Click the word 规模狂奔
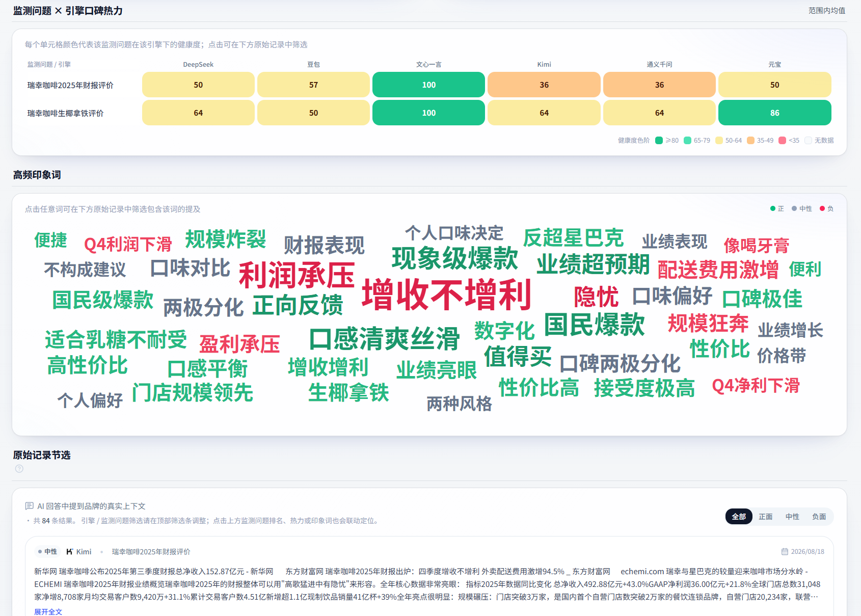The height and width of the screenshot is (616, 861). pyautogui.click(x=708, y=324)
